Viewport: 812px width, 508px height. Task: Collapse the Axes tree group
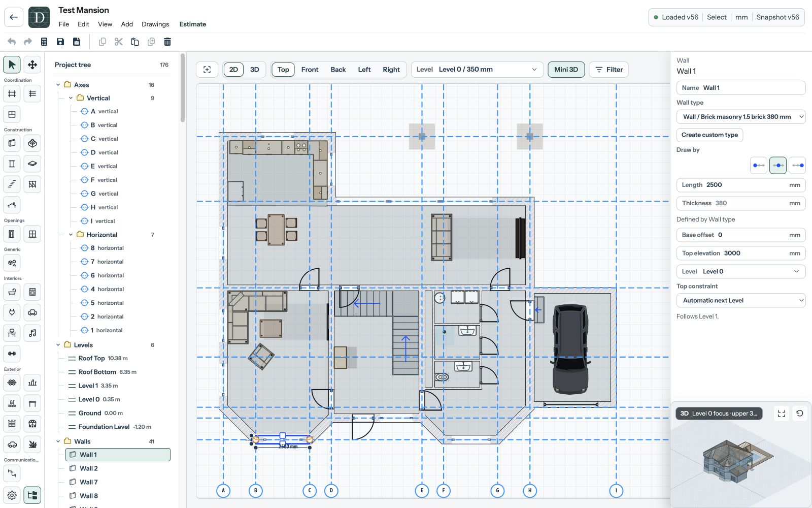click(x=58, y=85)
